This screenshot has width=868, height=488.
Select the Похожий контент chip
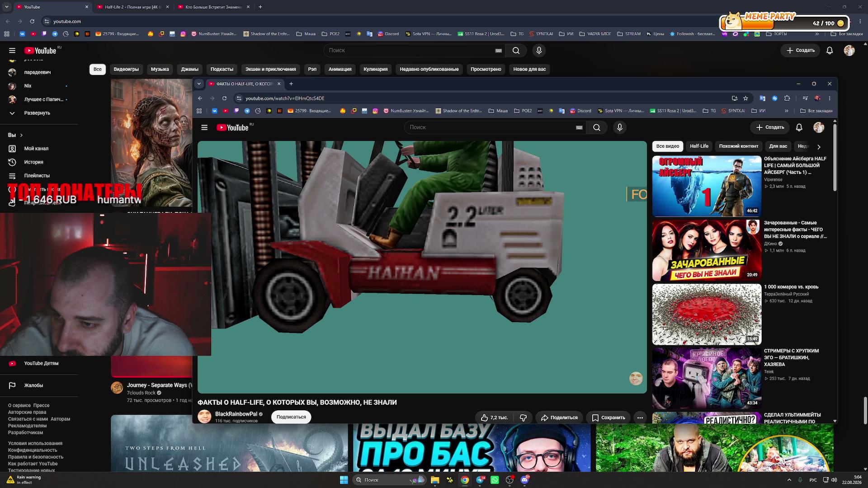pyautogui.click(x=739, y=146)
